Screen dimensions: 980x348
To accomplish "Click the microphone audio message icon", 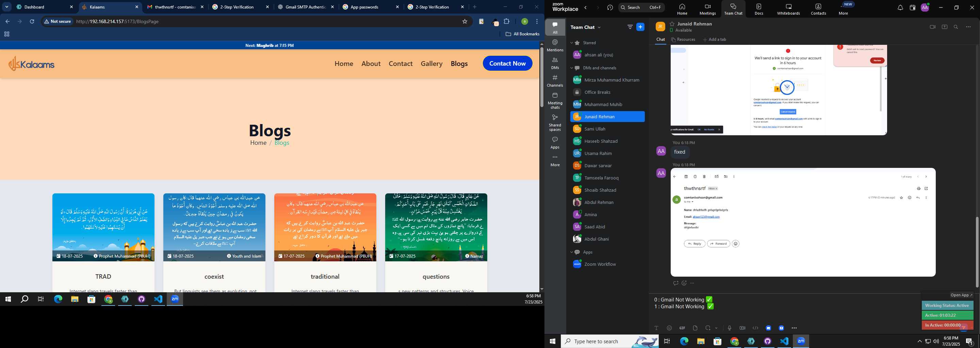I will tap(729, 328).
